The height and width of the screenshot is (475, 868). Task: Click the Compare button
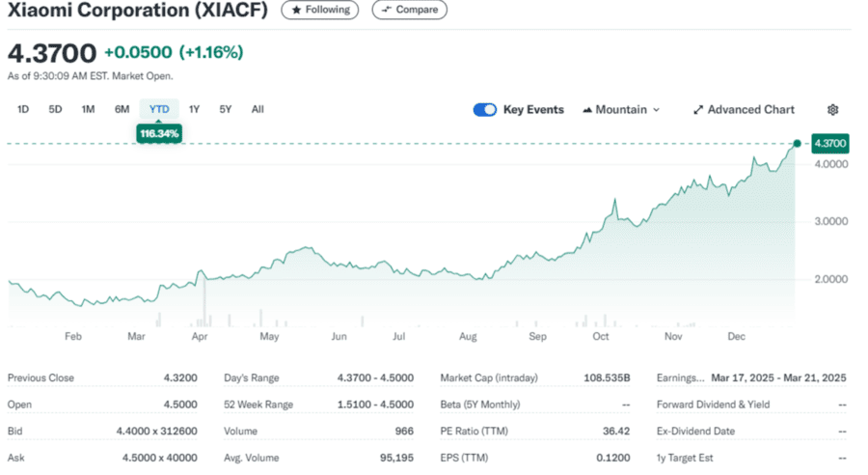[x=410, y=10]
